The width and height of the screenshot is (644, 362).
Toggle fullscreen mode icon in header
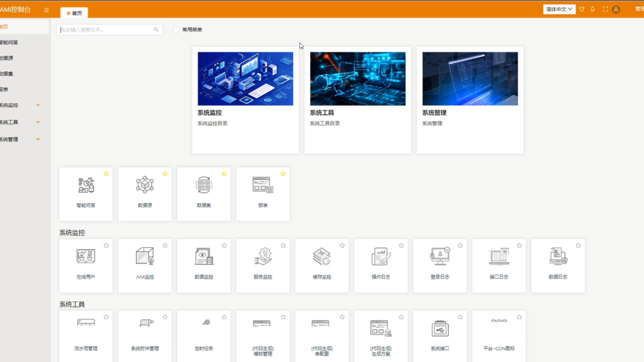click(x=605, y=9)
